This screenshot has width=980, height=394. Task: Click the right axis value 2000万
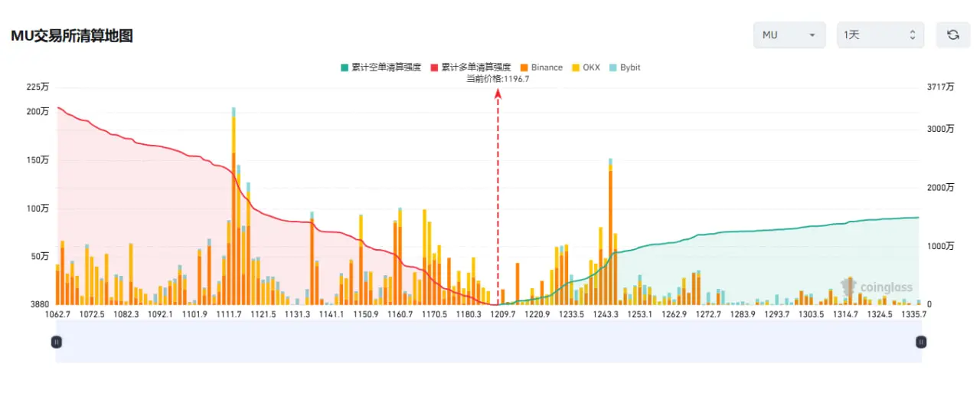[940, 188]
